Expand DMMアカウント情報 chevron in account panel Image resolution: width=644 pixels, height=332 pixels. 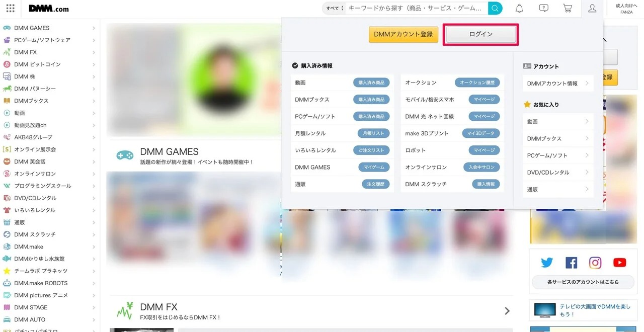587,84
